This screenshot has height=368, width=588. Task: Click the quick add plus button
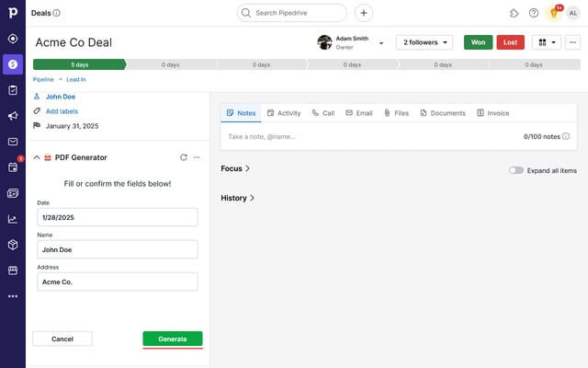364,13
